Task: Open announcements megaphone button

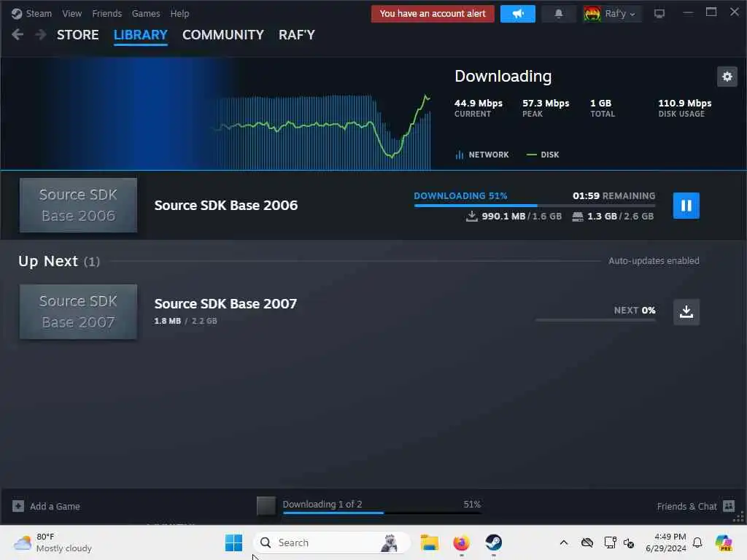Action: [x=518, y=13]
